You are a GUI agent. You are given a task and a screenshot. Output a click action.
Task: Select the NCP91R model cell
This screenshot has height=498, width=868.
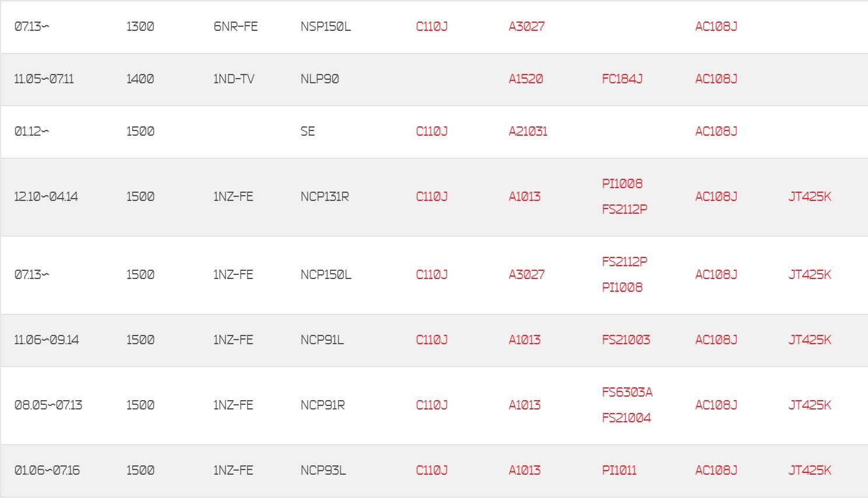pos(322,405)
